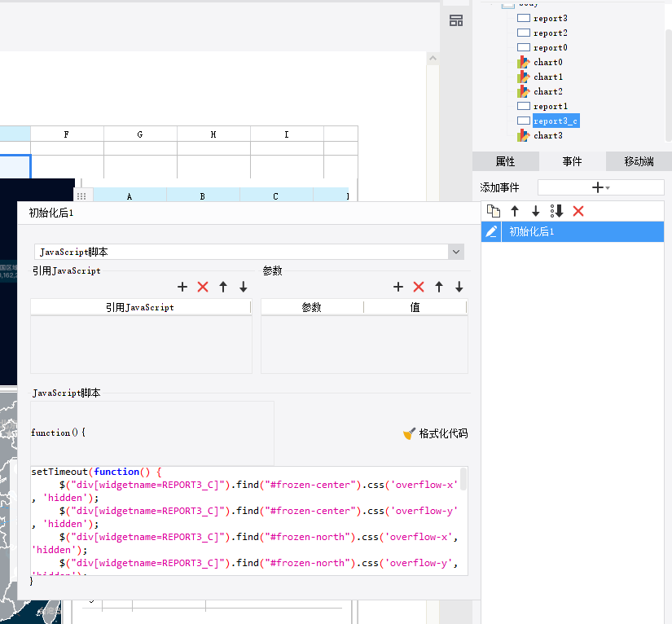
Task: Click the chart3 chart icon
Action: click(523, 135)
